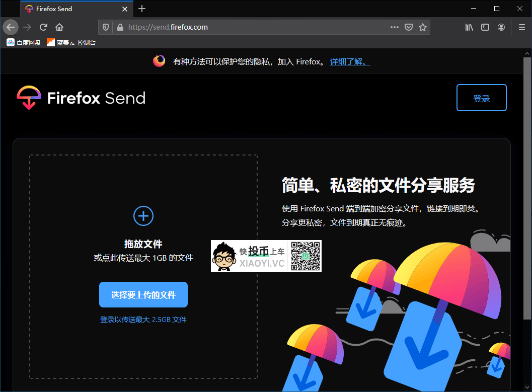The image size is (532, 392).
Task: Open the 蓝奏云-控制台 bookmark
Action: point(71,42)
